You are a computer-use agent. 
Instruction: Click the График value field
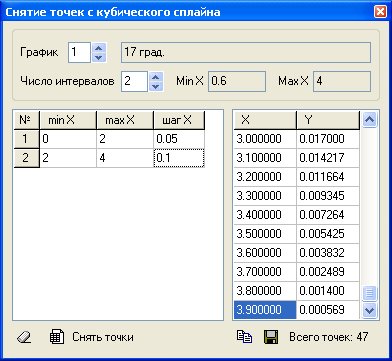click(79, 52)
